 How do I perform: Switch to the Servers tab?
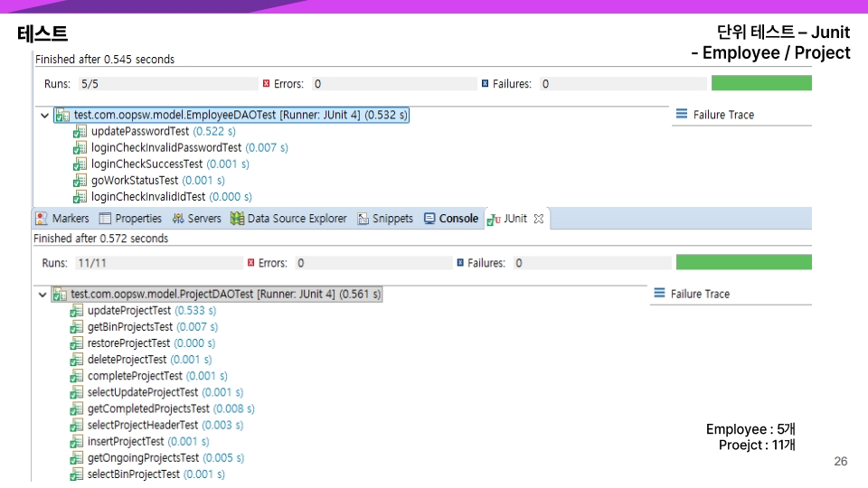point(196,219)
